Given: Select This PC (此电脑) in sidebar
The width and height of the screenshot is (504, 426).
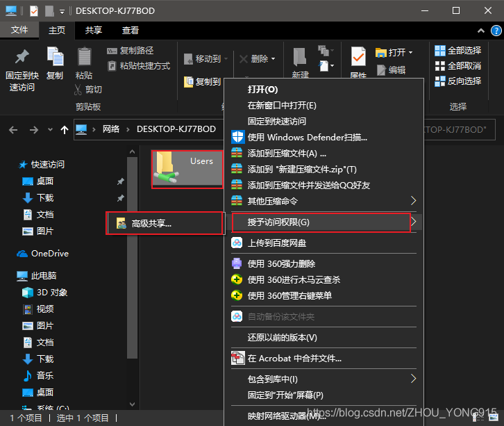Looking at the screenshot, I should pos(37,276).
